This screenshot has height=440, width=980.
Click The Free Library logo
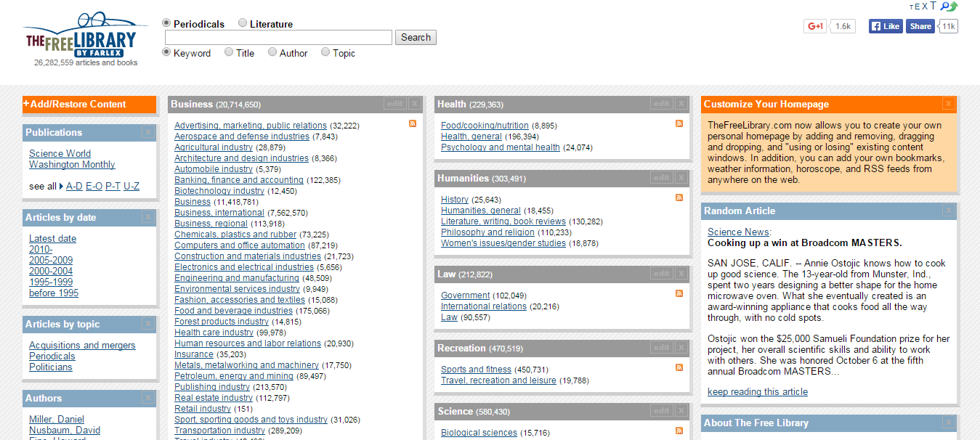(86, 36)
